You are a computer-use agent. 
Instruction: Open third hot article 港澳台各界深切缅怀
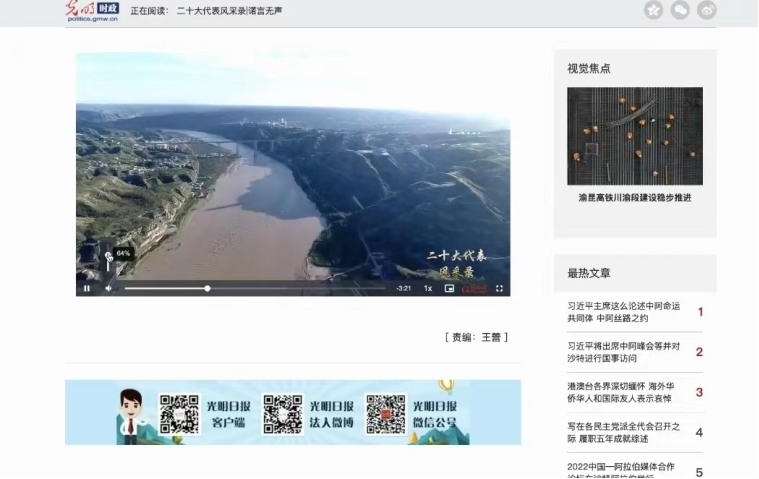(x=623, y=392)
